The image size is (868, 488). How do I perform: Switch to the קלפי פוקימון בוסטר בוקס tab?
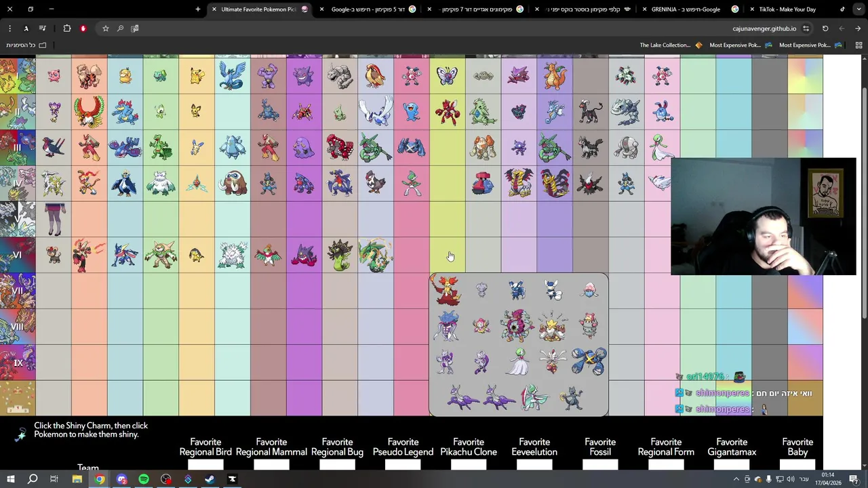[583, 9]
